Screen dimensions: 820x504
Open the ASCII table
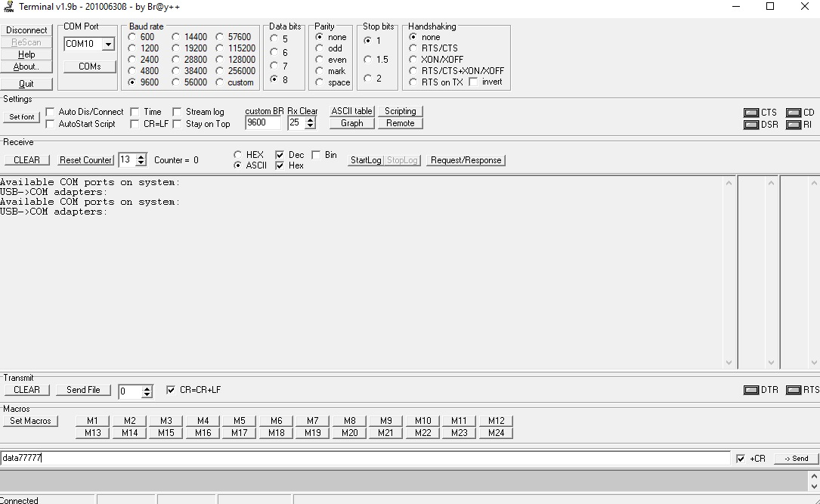pos(352,111)
